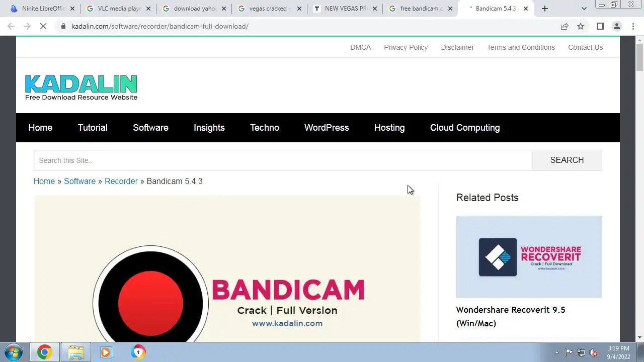Open the Chrome three-dot menu
This screenshot has width=644, height=362.
coord(633,26)
